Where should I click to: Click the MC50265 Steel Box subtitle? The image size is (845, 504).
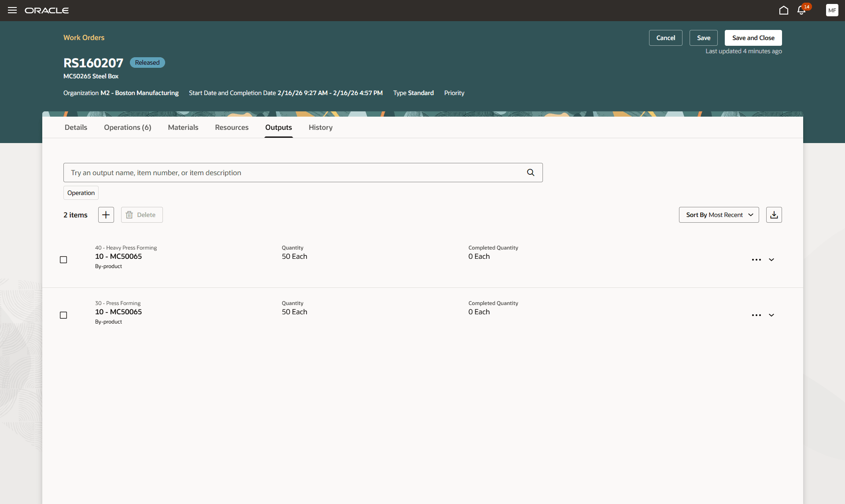click(x=91, y=76)
